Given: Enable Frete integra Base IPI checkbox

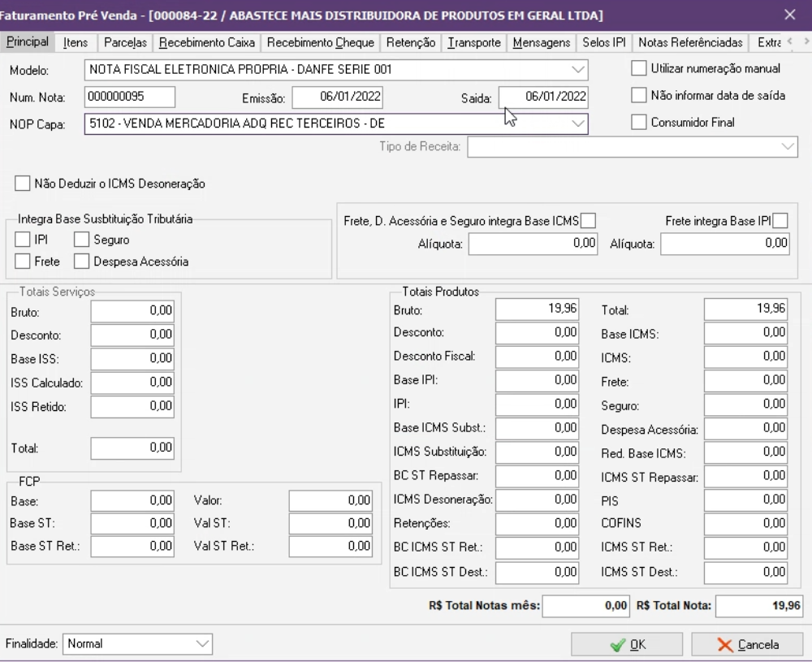Looking at the screenshot, I should point(780,220).
